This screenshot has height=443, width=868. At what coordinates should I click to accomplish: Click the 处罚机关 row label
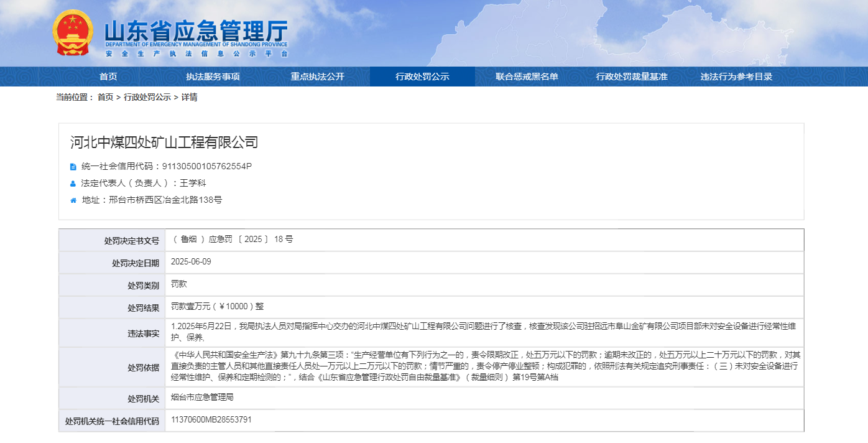(143, 399)
